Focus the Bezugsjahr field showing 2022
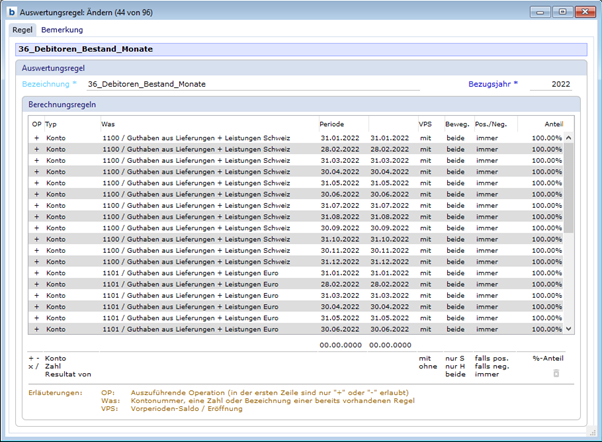 [550, 84]
